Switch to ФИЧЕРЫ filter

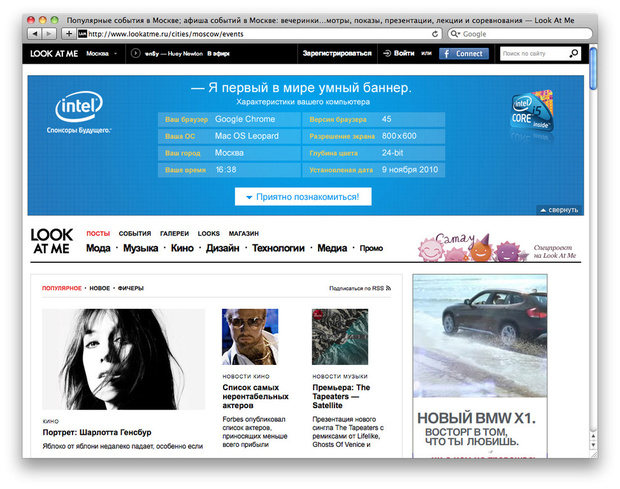(131, 288)
